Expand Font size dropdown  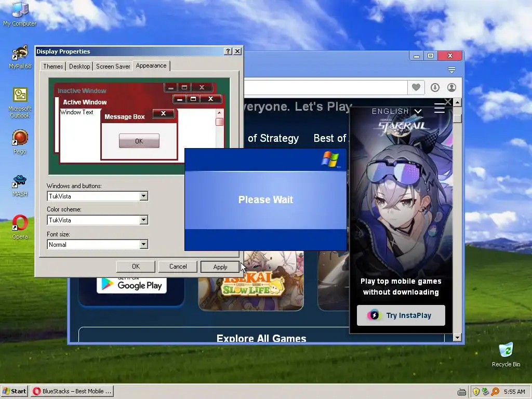point(143,244)
